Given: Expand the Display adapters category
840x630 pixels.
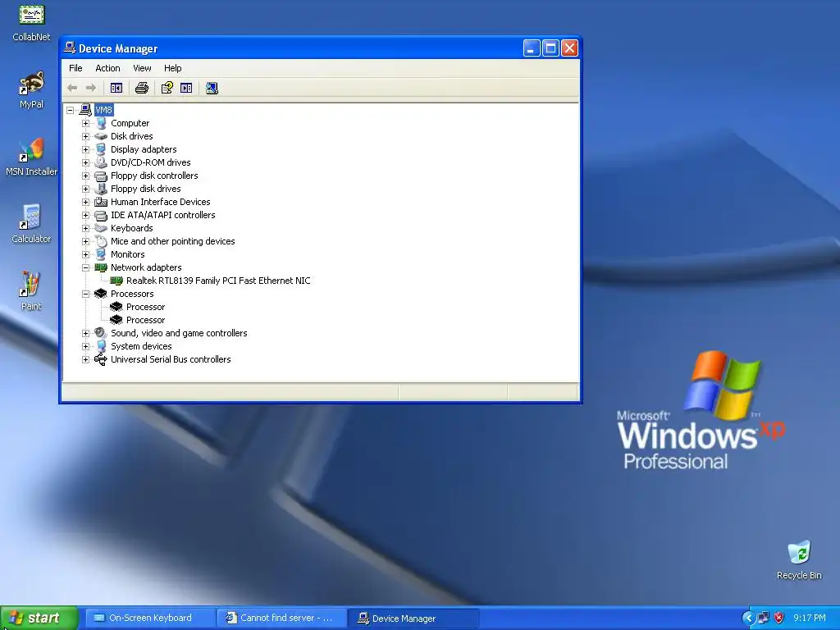Looking at the screenshot, I should [x=85, y=149].
